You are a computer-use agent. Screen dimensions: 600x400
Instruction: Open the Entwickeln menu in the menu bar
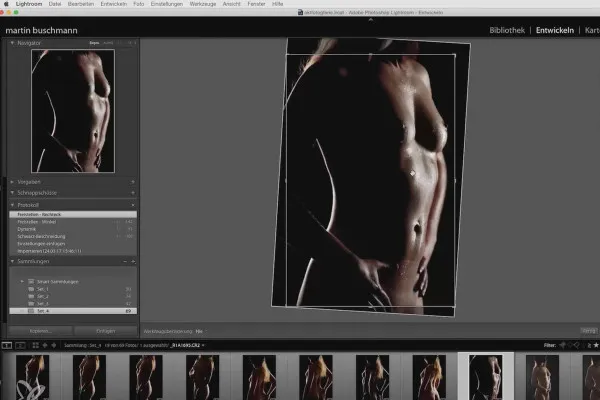click(x=114, y=4)
